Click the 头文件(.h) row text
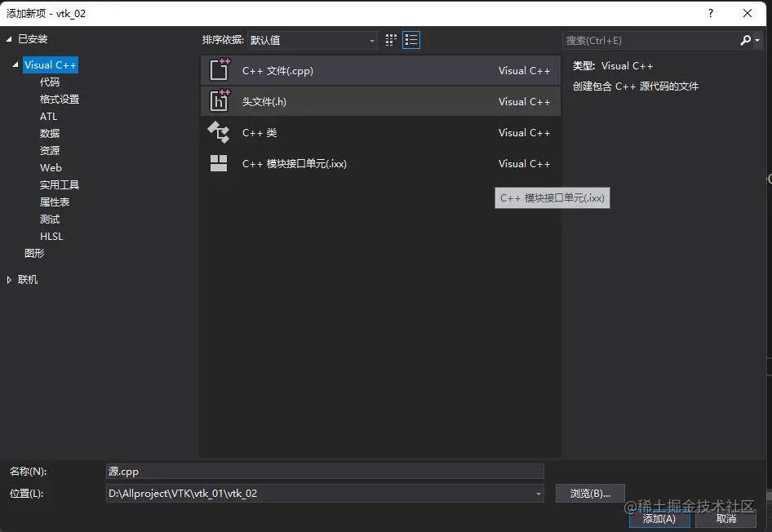 [x=264, y=102]
